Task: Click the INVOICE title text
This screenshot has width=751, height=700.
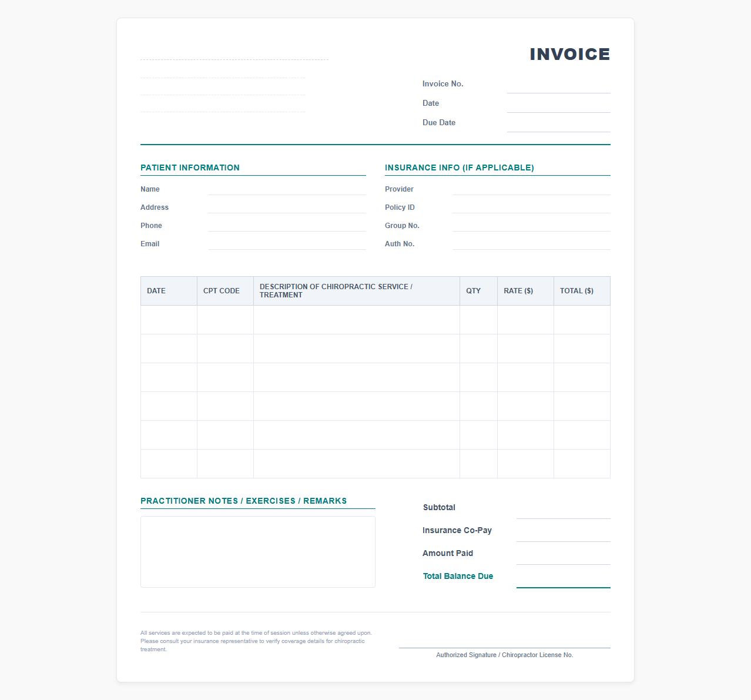Action: click(570, 54)
